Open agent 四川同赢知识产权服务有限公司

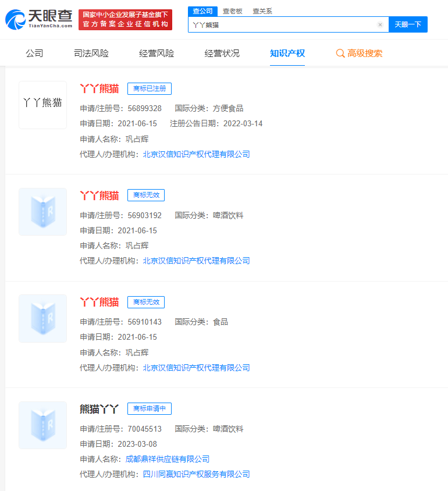click(x=196, y=474)
